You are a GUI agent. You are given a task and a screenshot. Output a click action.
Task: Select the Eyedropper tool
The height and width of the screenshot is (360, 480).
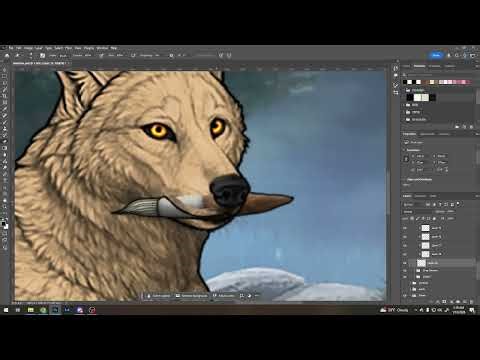pos(5,109)
